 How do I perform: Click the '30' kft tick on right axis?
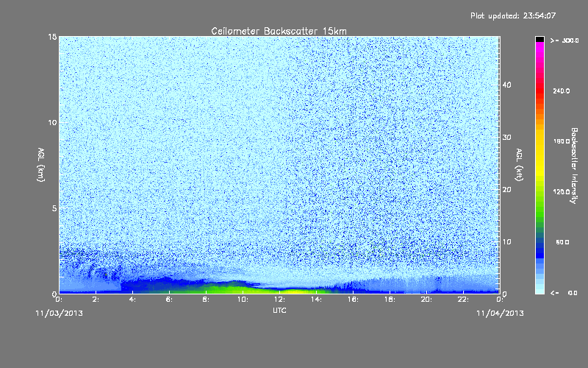click(506, 138)
